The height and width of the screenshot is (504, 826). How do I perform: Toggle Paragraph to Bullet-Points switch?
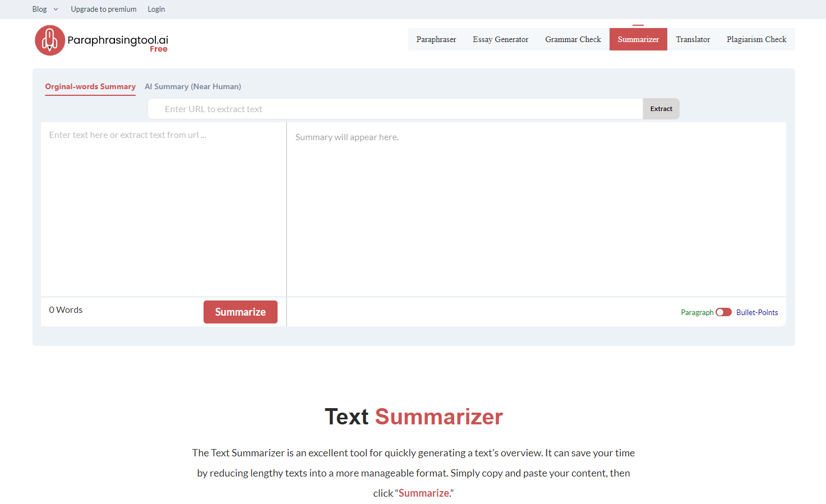point(723,312)
